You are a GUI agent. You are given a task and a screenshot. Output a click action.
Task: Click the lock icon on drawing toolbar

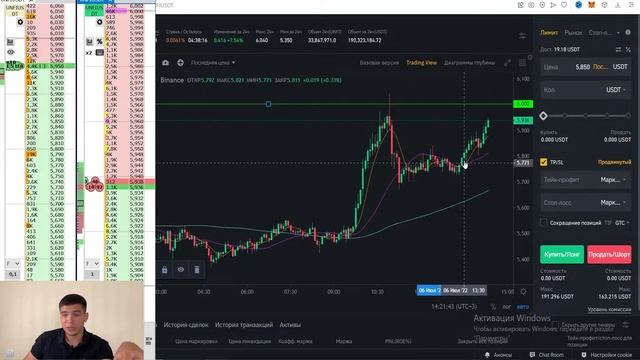click(164, 270)
